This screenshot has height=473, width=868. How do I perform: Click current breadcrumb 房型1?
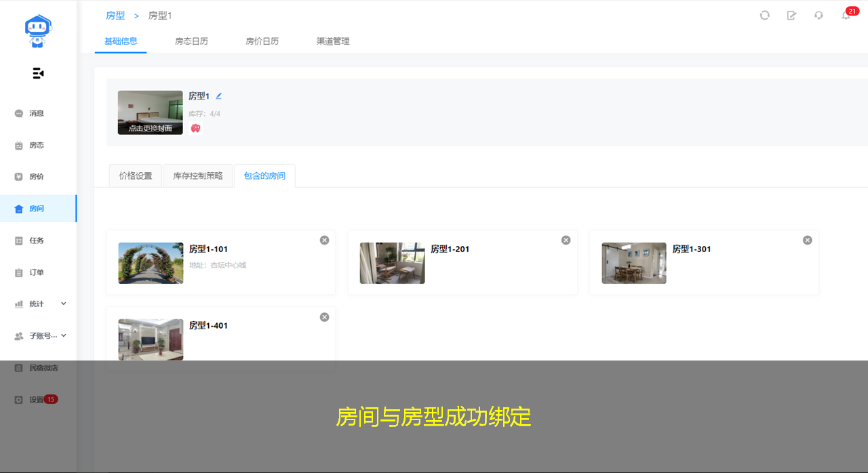pos(160,16)
